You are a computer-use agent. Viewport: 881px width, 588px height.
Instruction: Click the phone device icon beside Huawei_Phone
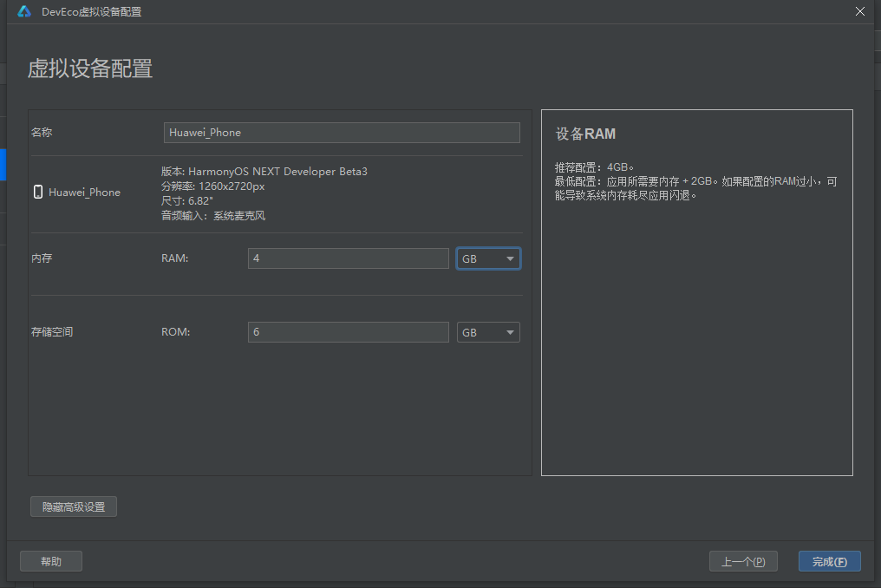click(37, 193)
